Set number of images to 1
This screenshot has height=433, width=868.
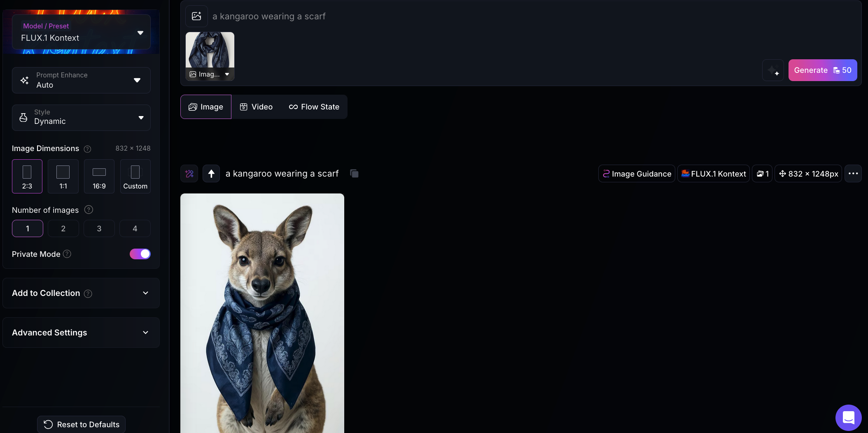28,228
